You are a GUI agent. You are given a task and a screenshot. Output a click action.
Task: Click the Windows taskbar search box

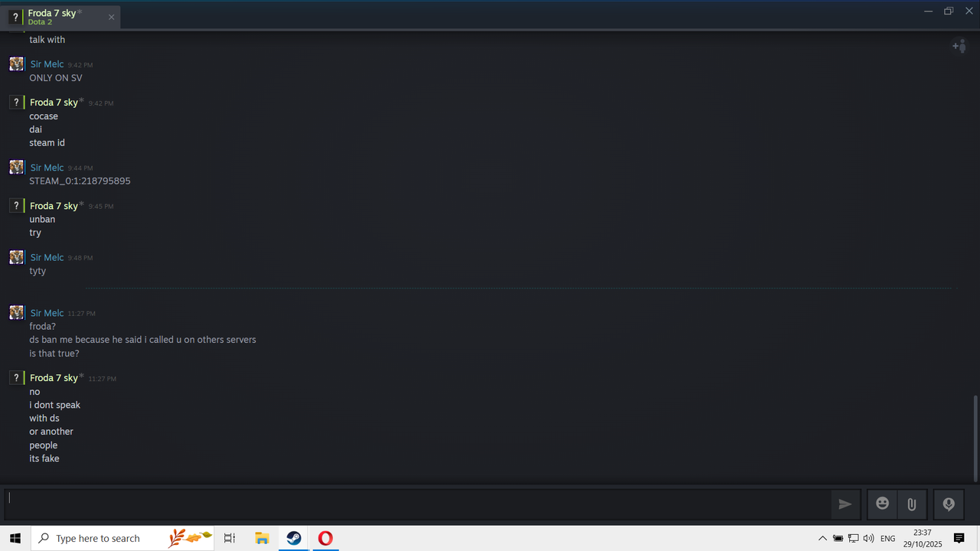click(122, 538)
